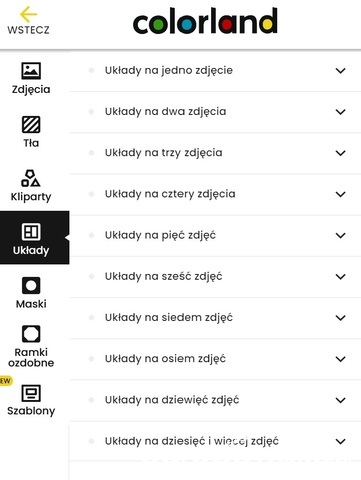Open Układy na cztery zdjęcia section
Viewport: 361px width, 480px height.
click(215, 194)
